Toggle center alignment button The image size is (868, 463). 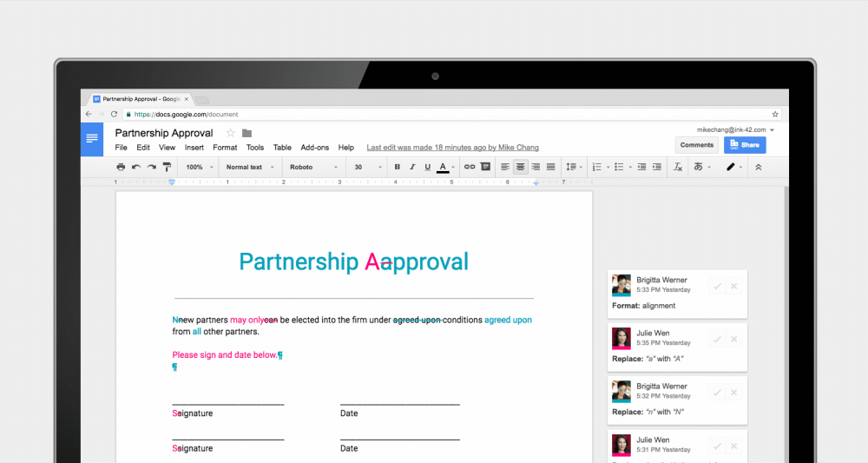click(x=520, y=167)
